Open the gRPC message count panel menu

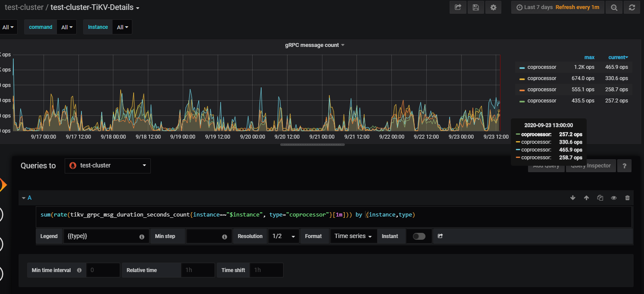(x=315, y=45)
